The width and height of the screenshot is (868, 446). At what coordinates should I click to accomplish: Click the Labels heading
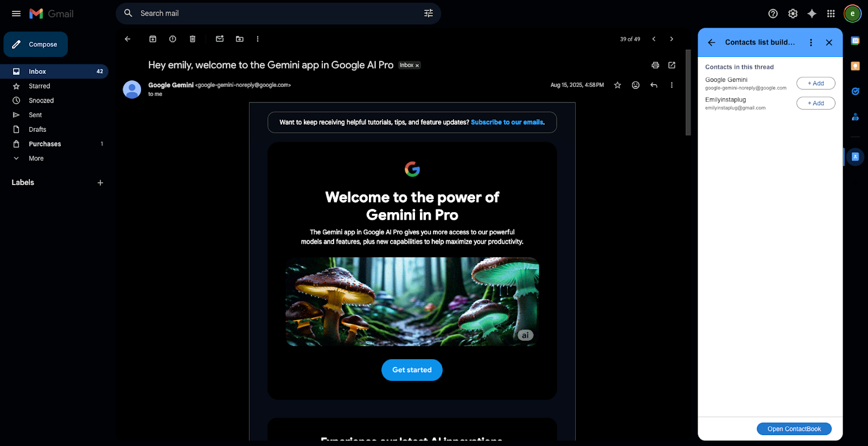point(23,182)
